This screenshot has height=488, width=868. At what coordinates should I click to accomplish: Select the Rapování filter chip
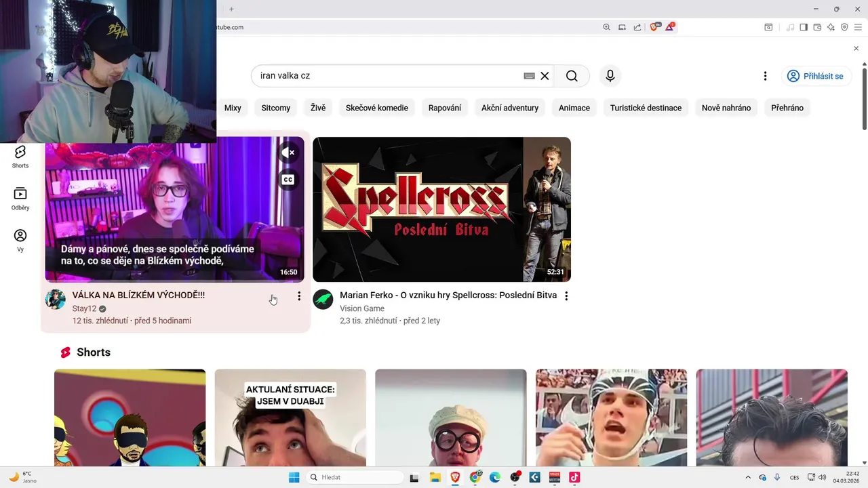point(445,108)
